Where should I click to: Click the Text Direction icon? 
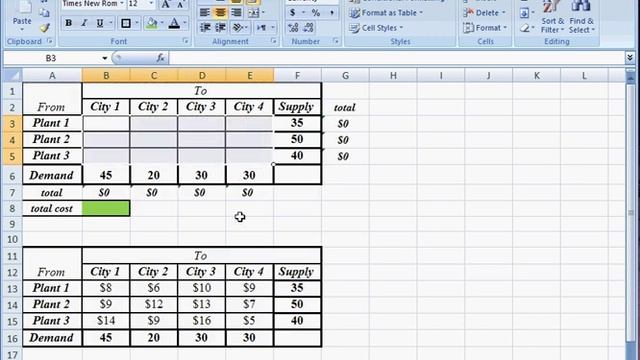coord(261,28)
